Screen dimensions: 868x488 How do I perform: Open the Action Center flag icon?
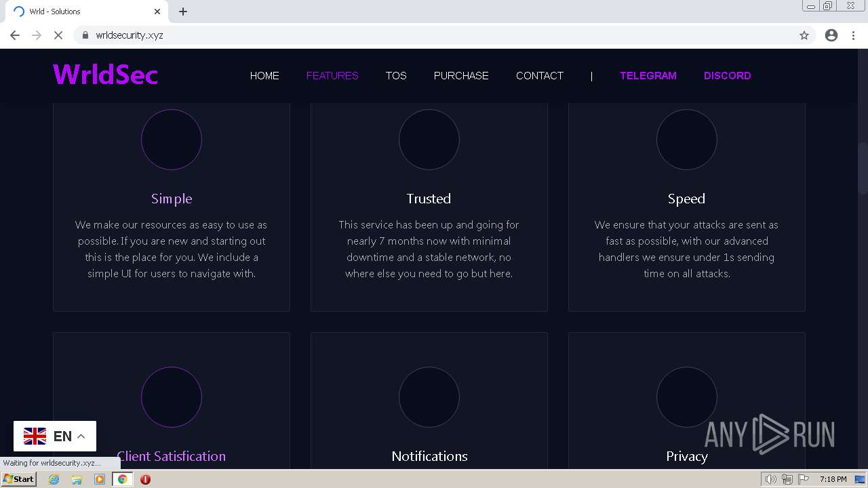804,479
